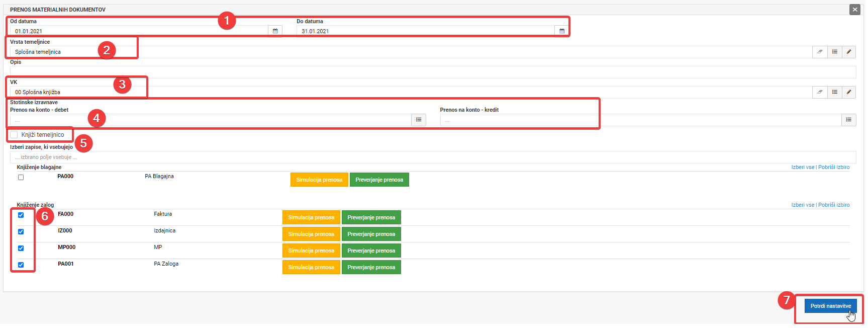Open the Vrsta temeljnice combo field
Screen dimensions: 868x328
click(411, 52)
